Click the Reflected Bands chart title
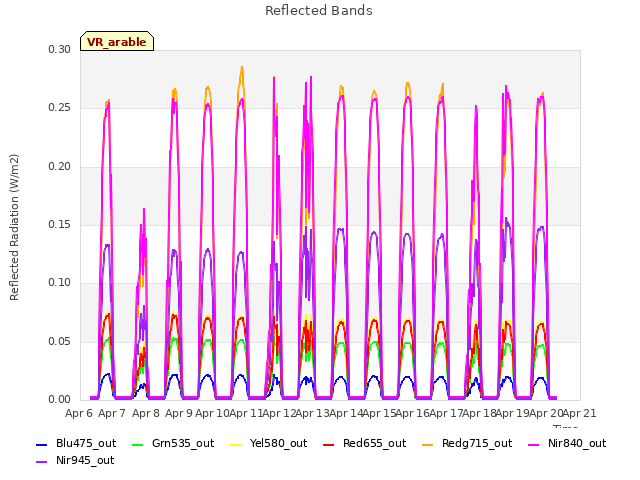640x480 pixels. coord(319,11)
